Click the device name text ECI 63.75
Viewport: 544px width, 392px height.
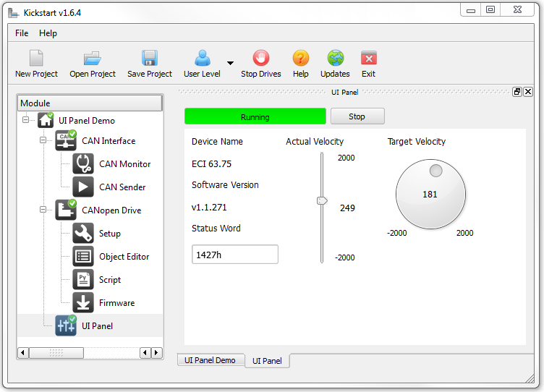tap(211, 163)
